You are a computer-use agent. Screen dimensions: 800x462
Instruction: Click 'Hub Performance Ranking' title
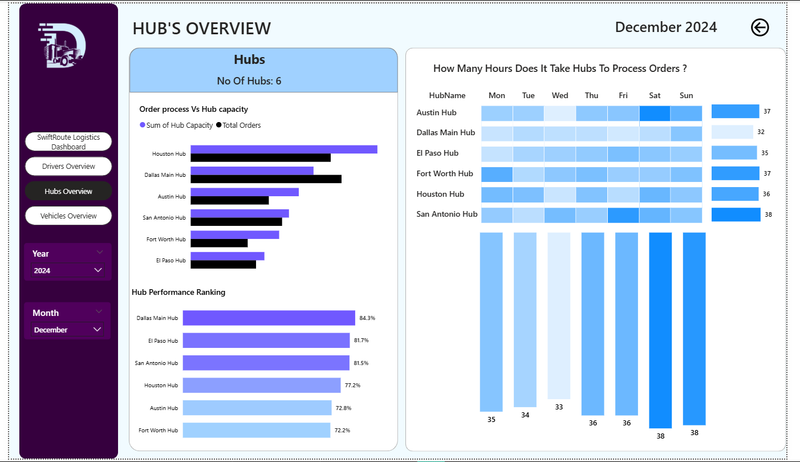178,292
